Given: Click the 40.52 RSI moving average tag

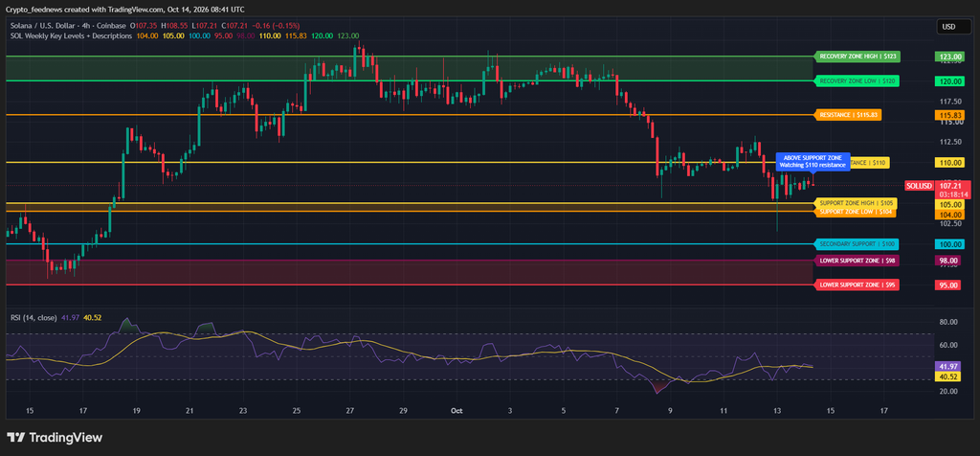Looking at the screenshot, I should (x=947, y=376).
